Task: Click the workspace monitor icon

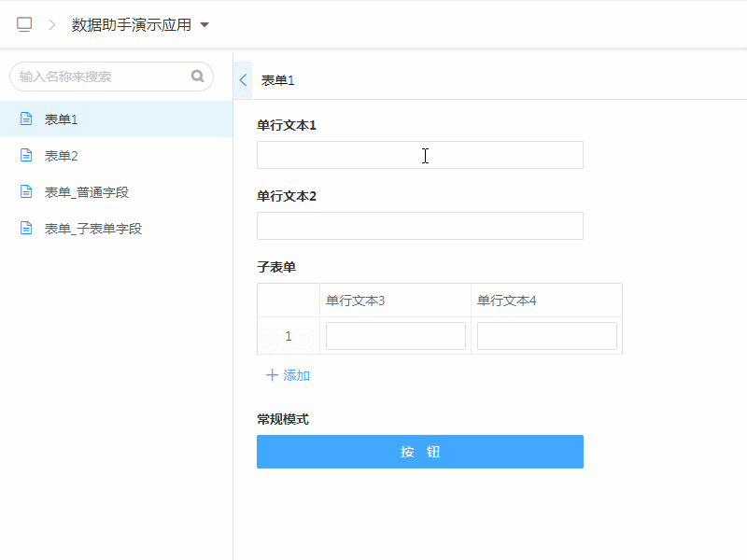Action: coord(24,25)
